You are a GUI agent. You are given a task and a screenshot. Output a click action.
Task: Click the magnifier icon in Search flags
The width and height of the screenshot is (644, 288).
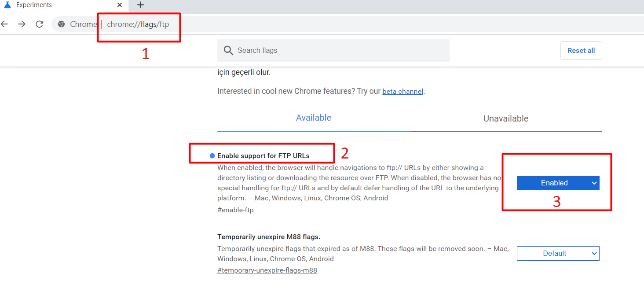pyautogui.click(x=228, y=50)
